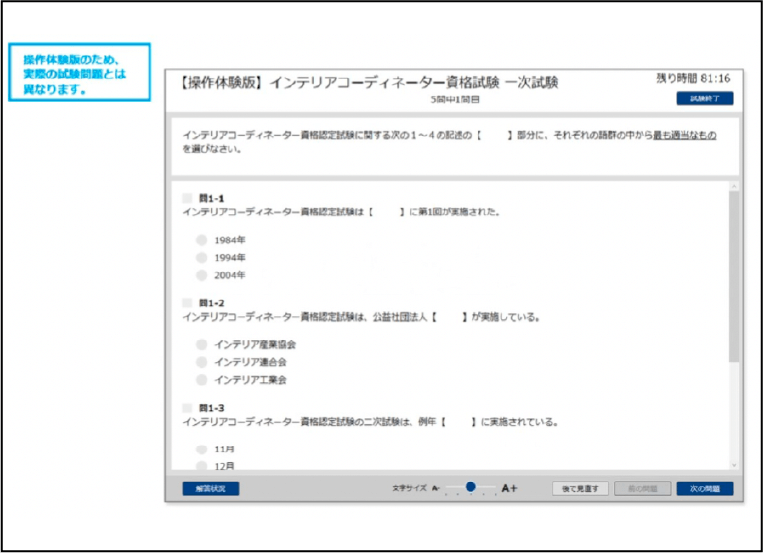Image resolution: width=763 pixels, height=553 pixels.
Task: Mark the 問1-1 flag checkbox
Action: (x=187, y=198)
